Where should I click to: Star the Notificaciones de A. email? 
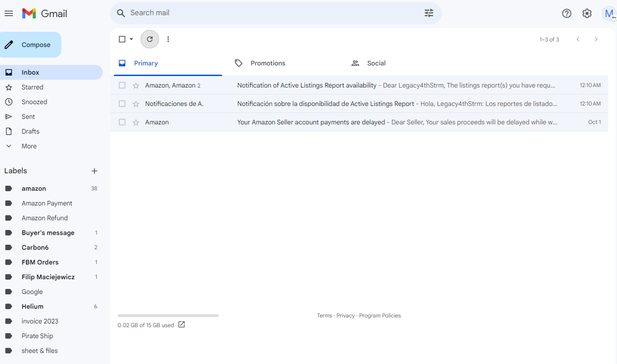tap(136, 104)
